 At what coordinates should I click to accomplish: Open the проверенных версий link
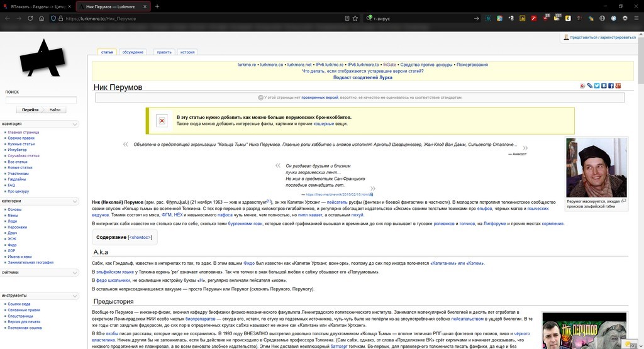pyautogui.click(x=319, y=97)
